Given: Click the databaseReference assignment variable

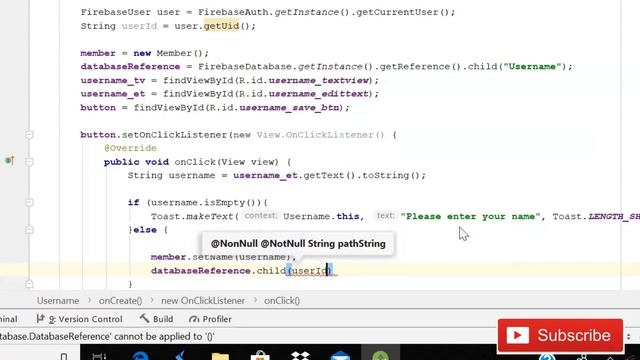Looking at the screenshot, I should pos(130,67).
